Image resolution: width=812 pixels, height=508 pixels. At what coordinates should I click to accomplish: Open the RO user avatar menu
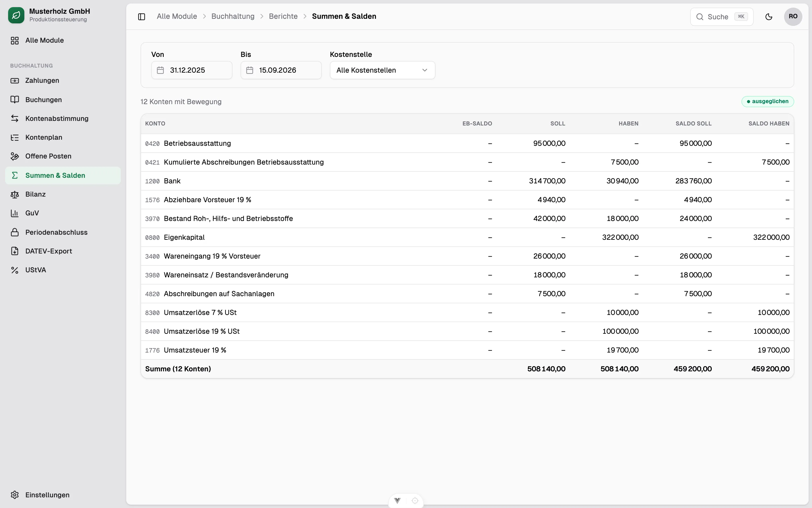[x=793, y=17]
